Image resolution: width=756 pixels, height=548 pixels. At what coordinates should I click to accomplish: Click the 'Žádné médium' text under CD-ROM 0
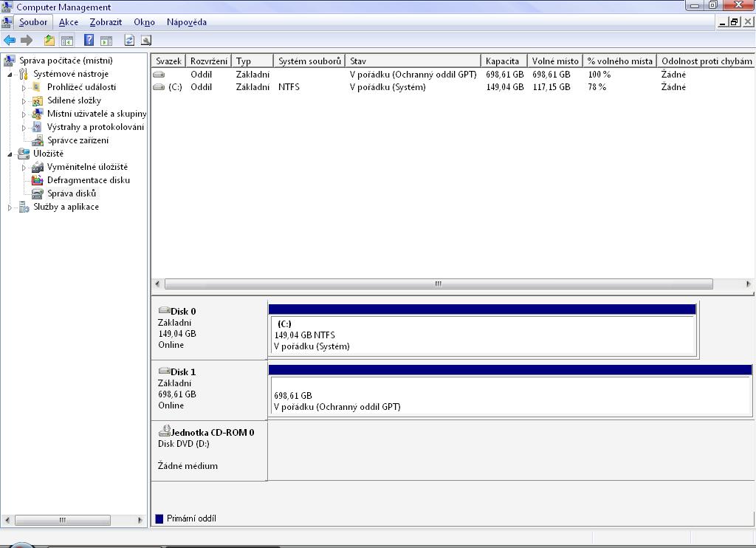tap(188, 466)
